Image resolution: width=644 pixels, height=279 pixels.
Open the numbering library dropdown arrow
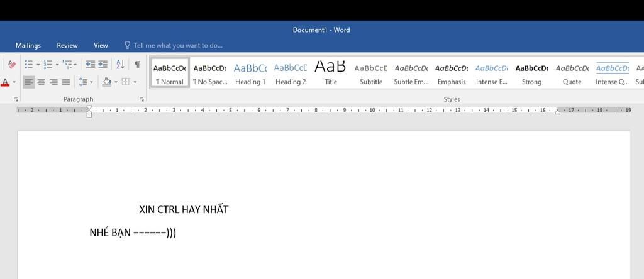57,65
